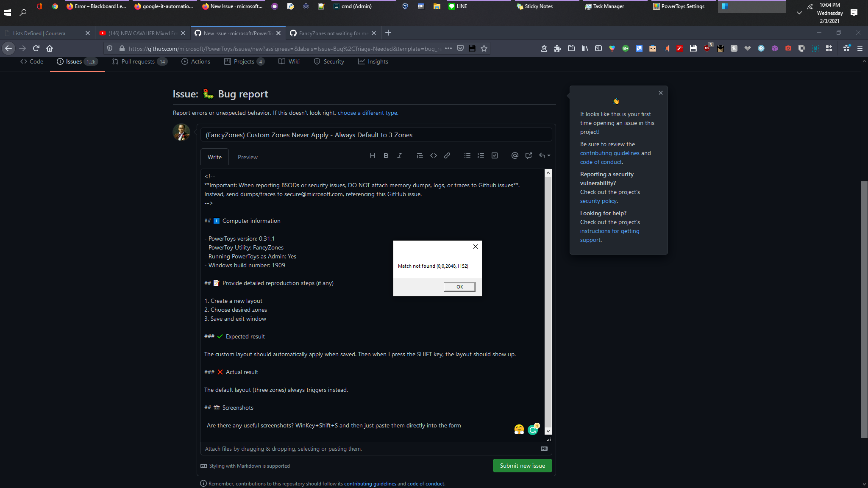The width and height of the screenshot is (868, 488).
Task: Add a task list checkbox item
Action: point(494,155)
